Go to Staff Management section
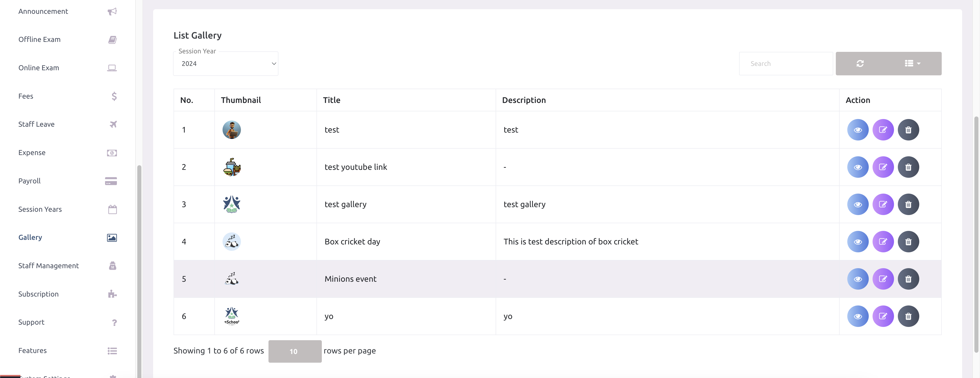This screenshot has width=980, height=378. point(48,266)
